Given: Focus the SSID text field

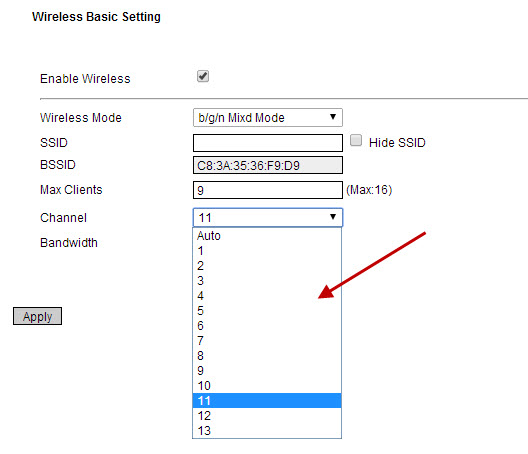Looking at the screenshot, I should coord(268,143).
